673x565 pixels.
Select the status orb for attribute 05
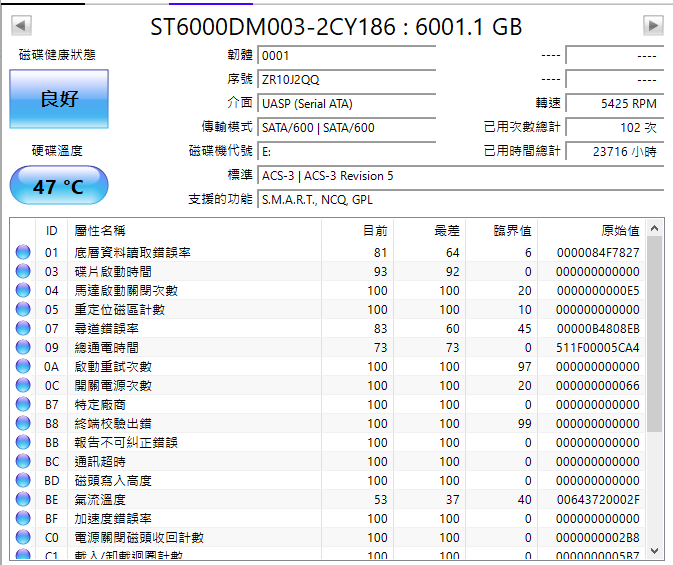[x=23, y=309]
